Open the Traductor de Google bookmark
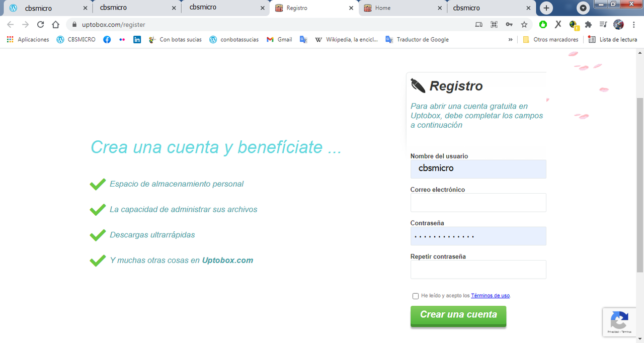The width and height of the screenshot is (644, 343). tap(417, 39)
